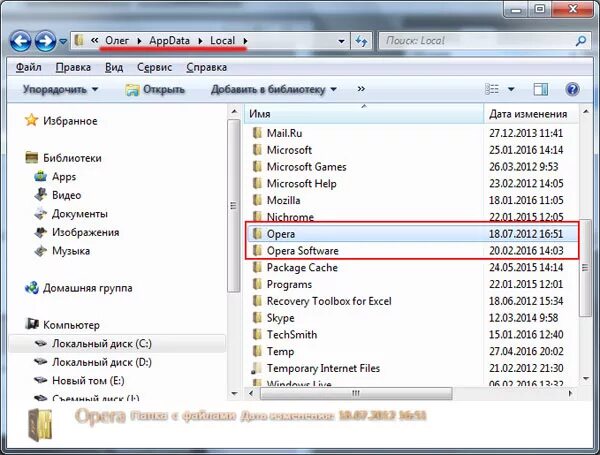600x455 pixels.
Task: Select Избранное in navigation pane
Action: pyautogui.click(x=61, y=121)
